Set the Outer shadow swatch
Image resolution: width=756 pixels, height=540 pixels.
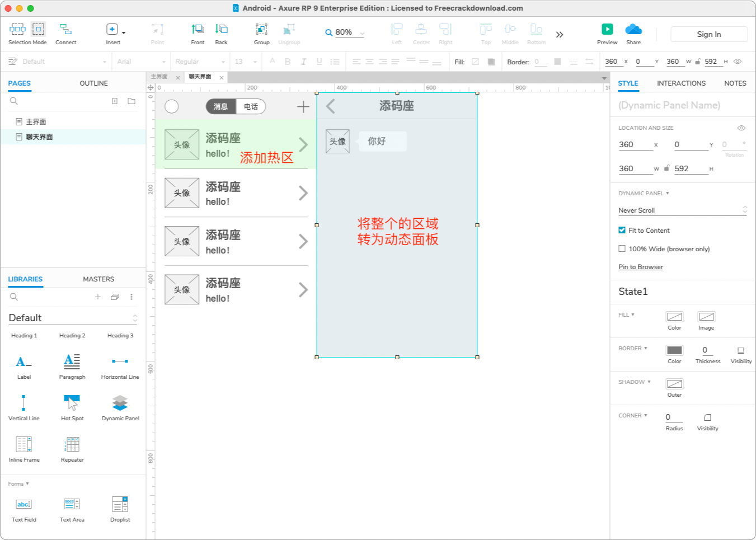[674, 384]
